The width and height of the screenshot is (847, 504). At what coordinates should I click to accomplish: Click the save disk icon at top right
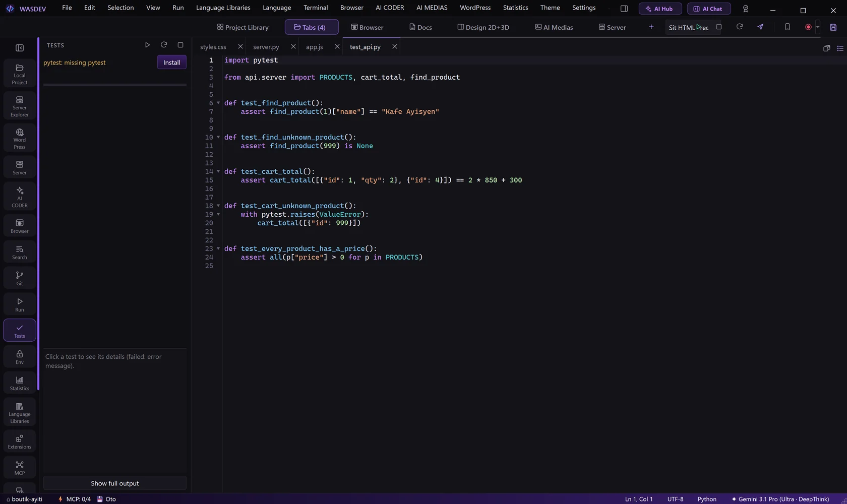(x=833, y=27)
